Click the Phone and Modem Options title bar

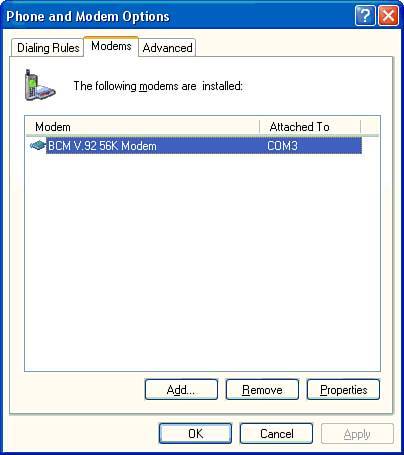[x=177, y=16]
